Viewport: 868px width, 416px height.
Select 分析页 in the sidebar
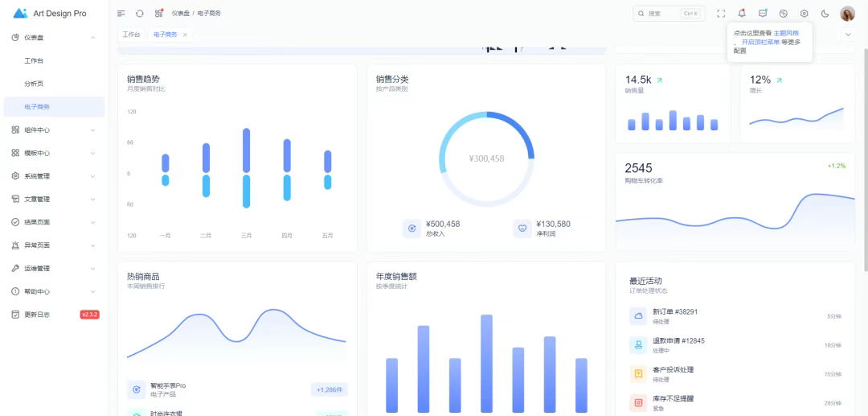[34, 84]
